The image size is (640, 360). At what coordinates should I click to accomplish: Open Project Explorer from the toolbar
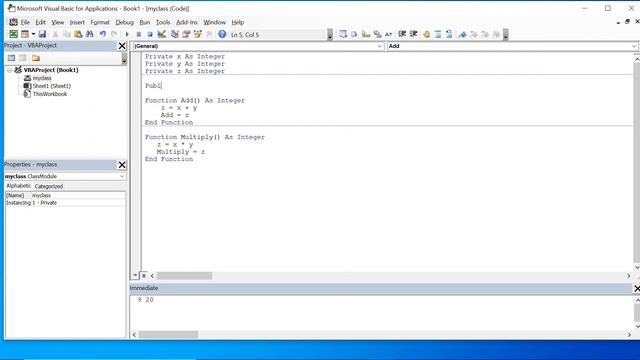(174, 34)
